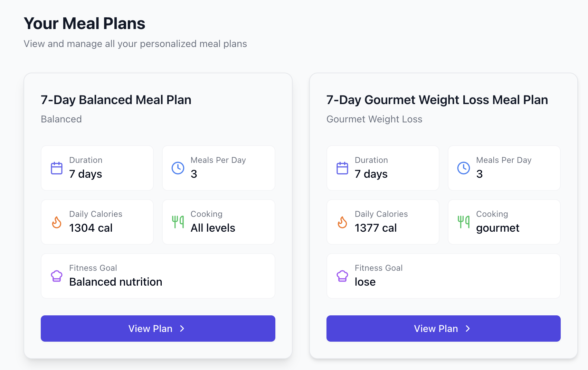Click the chef hat Fitness Goal icon on Gourmet plan

click(342, 276)
